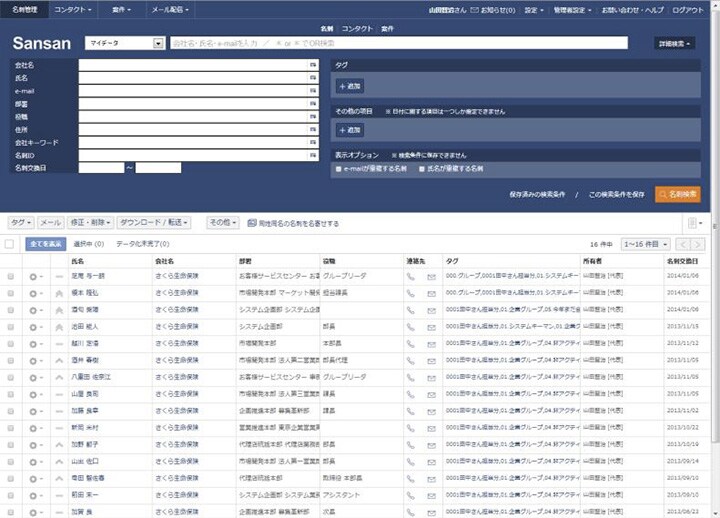This screenshot has height=518, width=720.
Task: Click the gear icon in the 担当課長 row
Action: 35,293
